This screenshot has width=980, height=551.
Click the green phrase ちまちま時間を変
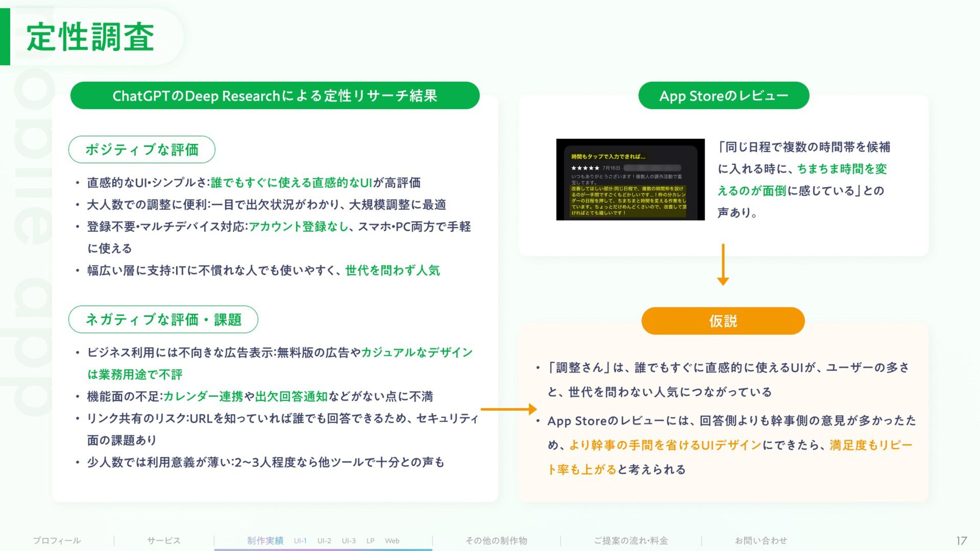(x=842, y=169)
